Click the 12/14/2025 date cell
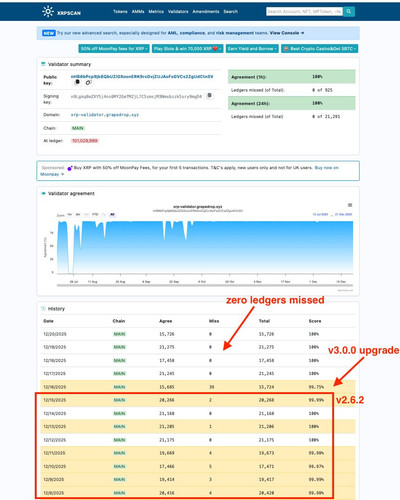 [x=55, y=413]
